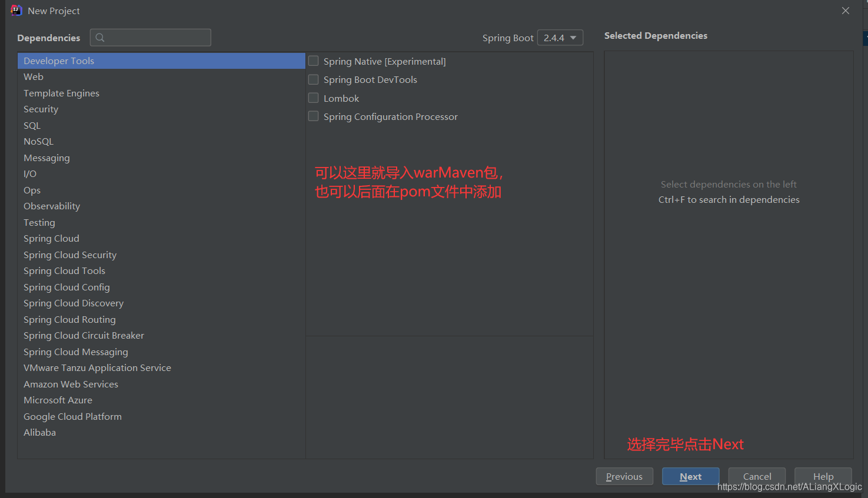Select VMware Tanzu Application Service category
Viewport: 868px width, 498px height.
point(161,368)
